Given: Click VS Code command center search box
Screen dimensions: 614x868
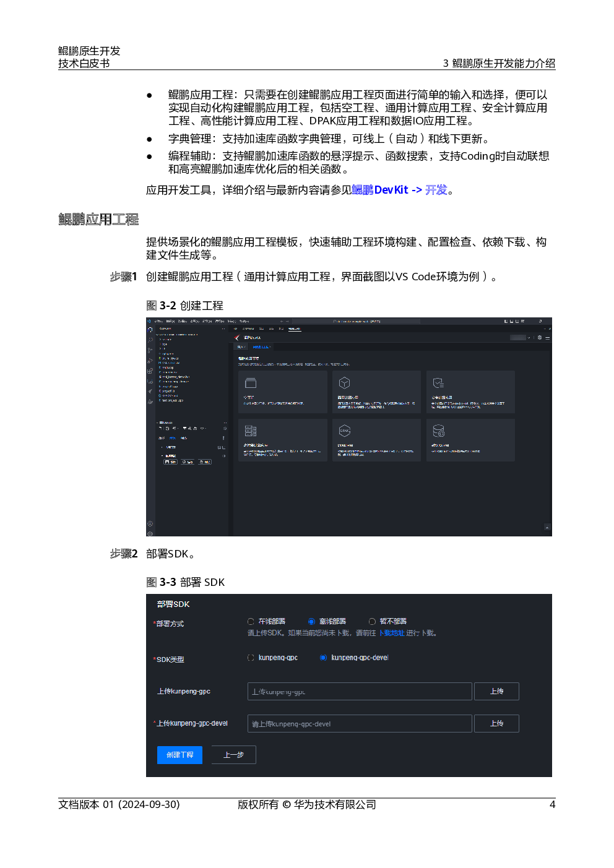Looking at the screenshot, I should pyautogui.click(x=357, y=321).
